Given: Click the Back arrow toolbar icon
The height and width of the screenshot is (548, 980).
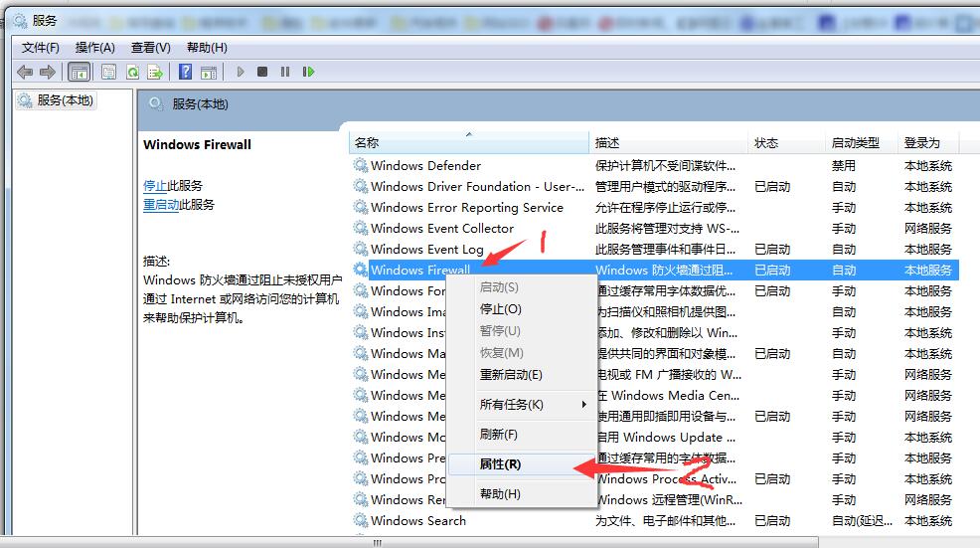Looking at the screenshot, I should pos(25,72).
